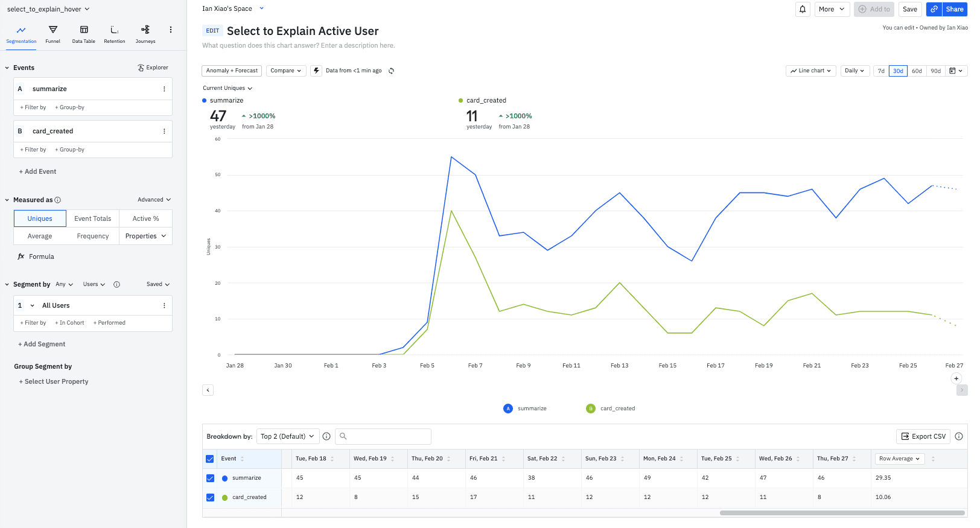This screenshot has height=528, width=980.
Task: Click the breakdown info icon
Action: click(326, 436)
